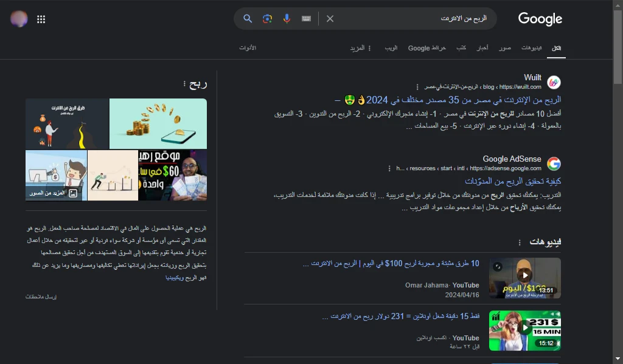Open the Wuilt result title link
The height and width of the screenshot is (364, 623).
(x=448, y=100)
